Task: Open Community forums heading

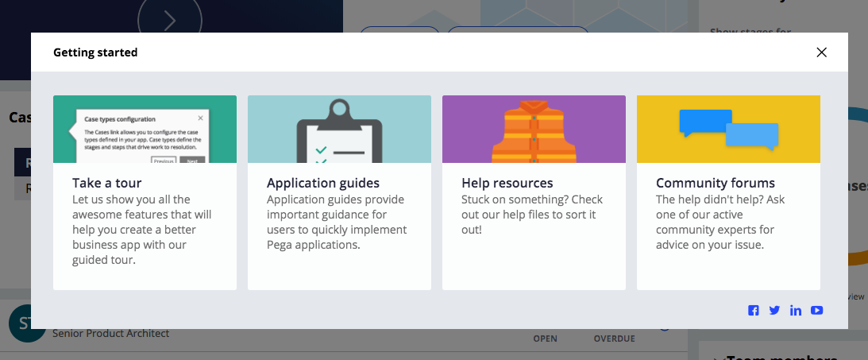Action: pos(716,184)
